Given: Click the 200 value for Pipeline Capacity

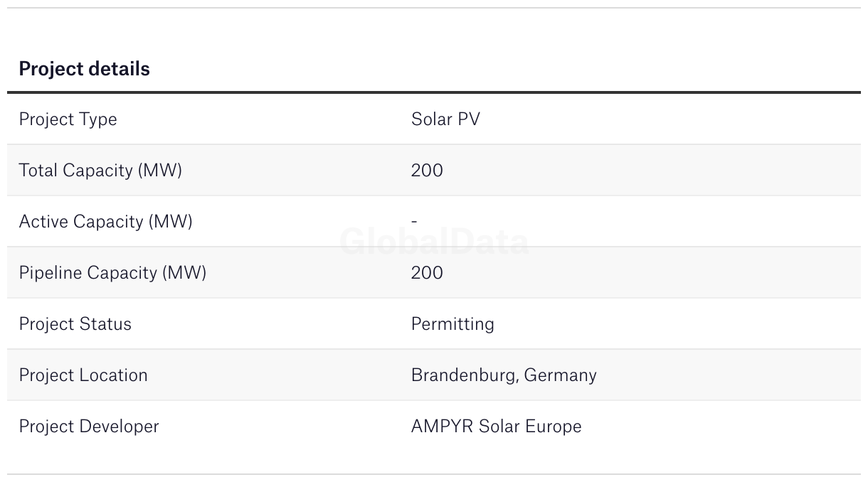Looking at the screenshot, I should point(427,273).
